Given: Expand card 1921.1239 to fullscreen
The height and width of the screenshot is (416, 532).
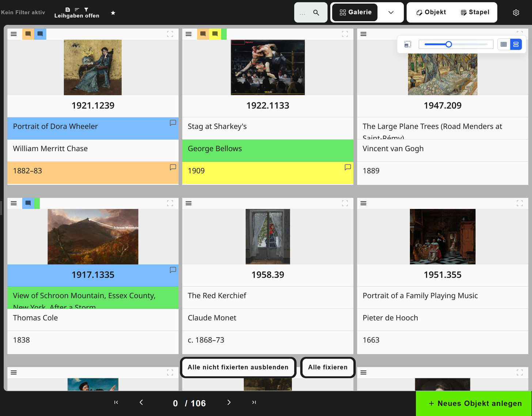Looking at the screenshot, I should click(x=170, y=34).
